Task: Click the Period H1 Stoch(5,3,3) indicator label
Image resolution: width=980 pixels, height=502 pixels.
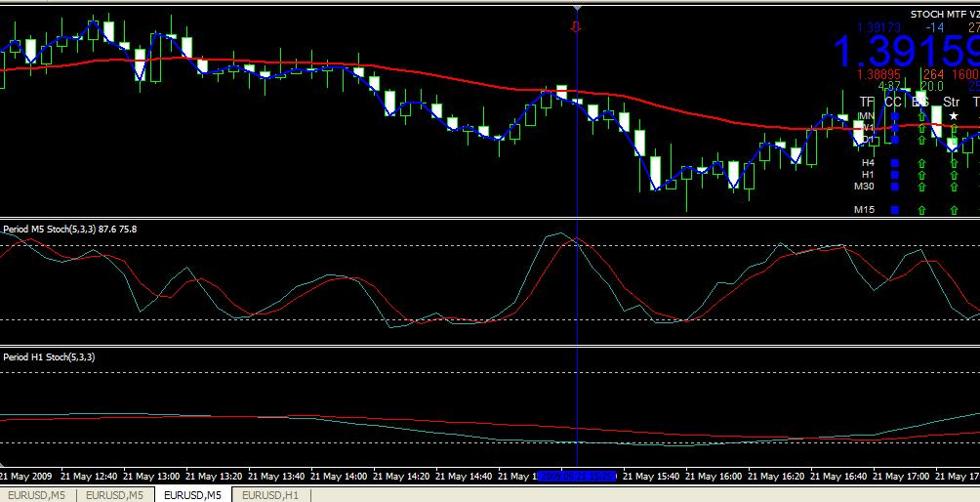Action: point(49,356)
